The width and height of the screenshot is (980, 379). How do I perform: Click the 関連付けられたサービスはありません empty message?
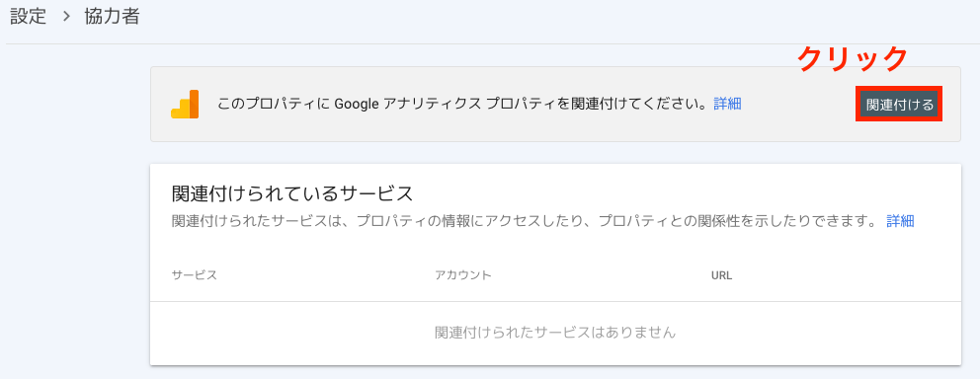click(x=555, y=333)
